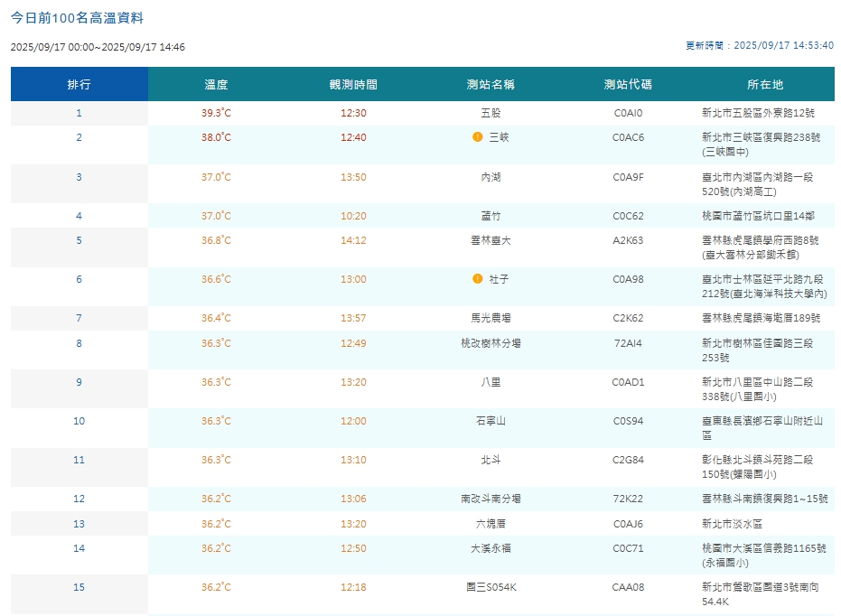The image size is (841, 616).
Task: Click the 36.4°C temperature value
Action: pos(216,318)
